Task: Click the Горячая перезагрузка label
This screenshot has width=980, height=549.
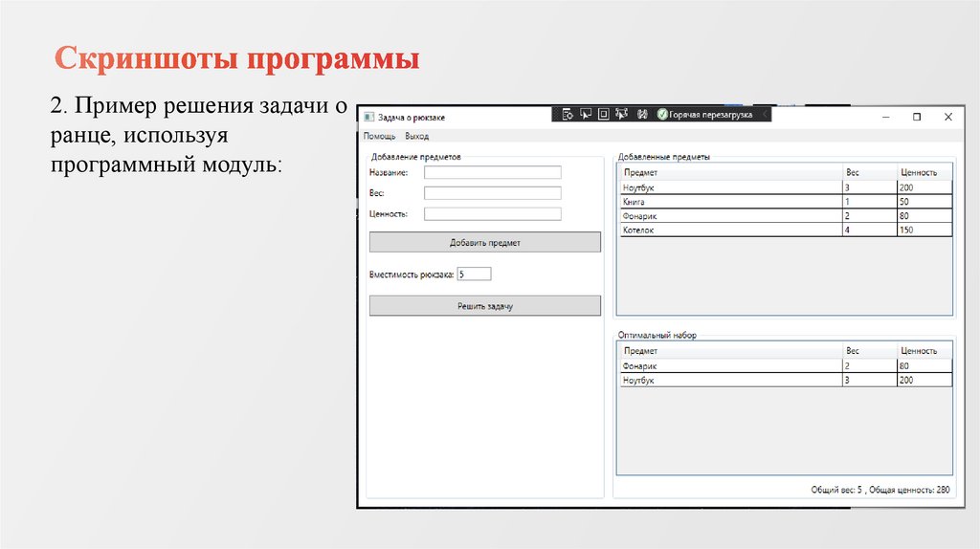Action: click(x=711, y=115)
